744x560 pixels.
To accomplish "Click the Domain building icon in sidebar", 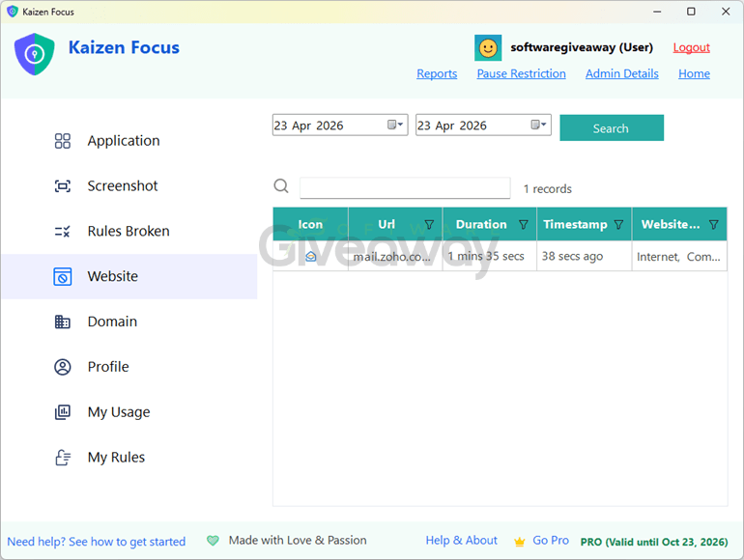I will pos(63,322).
